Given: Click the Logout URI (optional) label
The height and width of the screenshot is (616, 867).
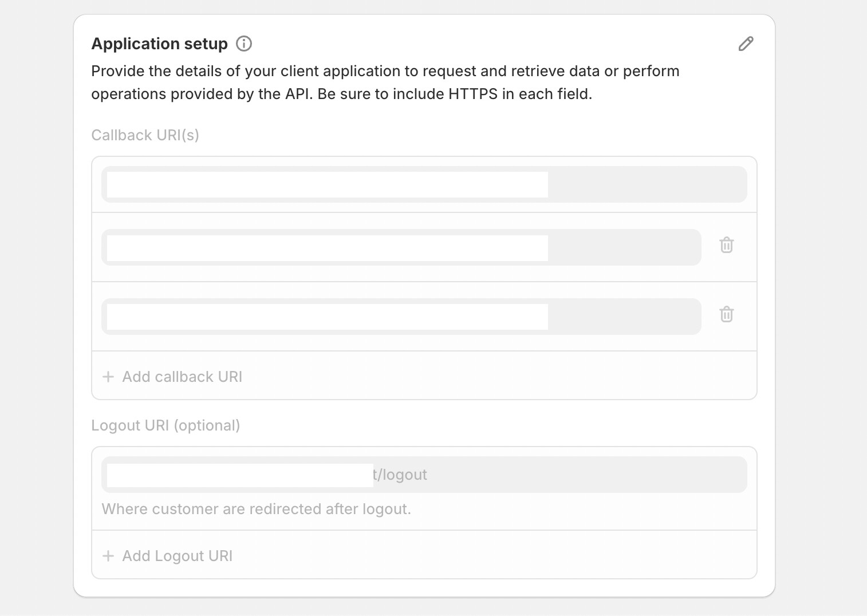Looking at the screenshot, I should (x=165, y=425).
